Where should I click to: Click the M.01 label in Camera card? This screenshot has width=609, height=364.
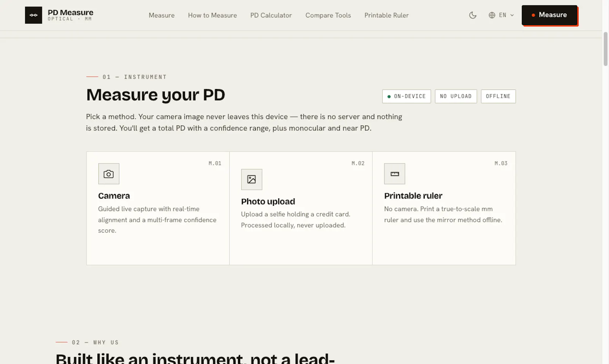click(x=215, y=163)
